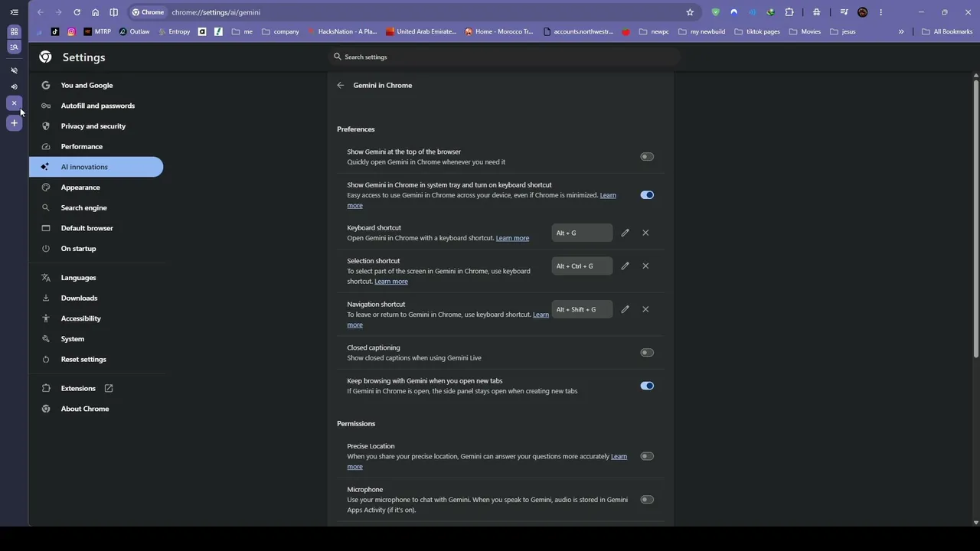Click the Search settings field
Viewport: 980px width, 551px height.
[503, 57]
